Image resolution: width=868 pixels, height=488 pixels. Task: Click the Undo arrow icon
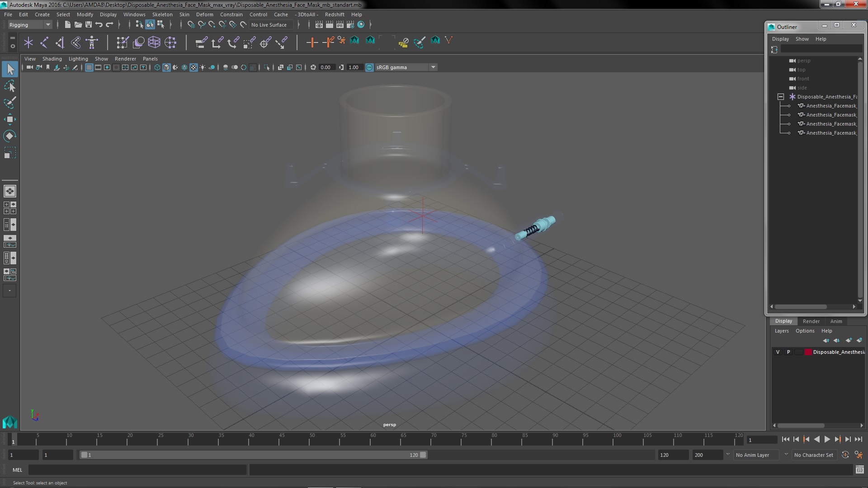pos(99,25)
